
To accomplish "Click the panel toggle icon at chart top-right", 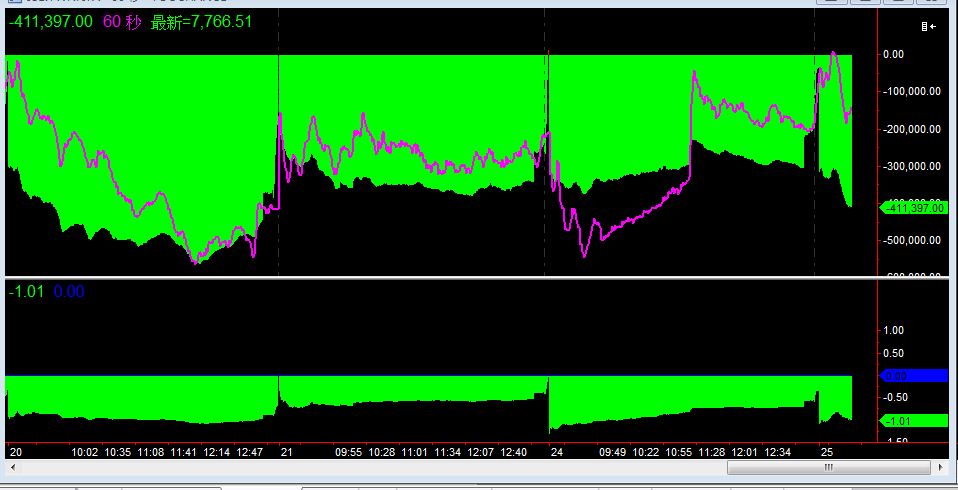I will click(929, 26).
